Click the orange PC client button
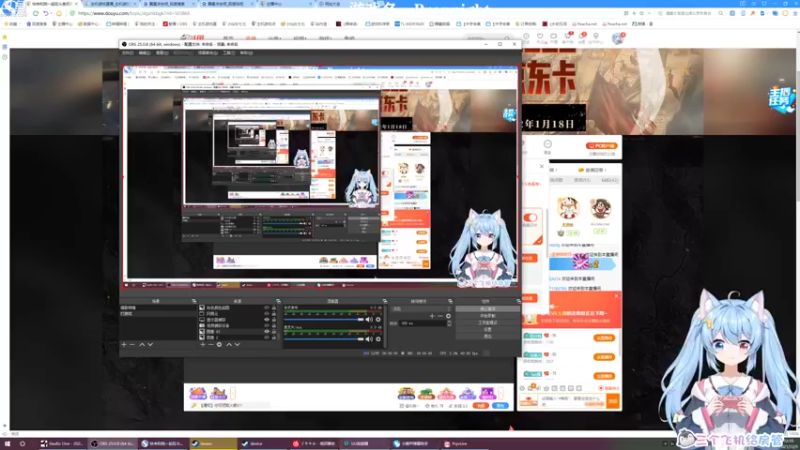800x450 pixels. pos(602,146)
